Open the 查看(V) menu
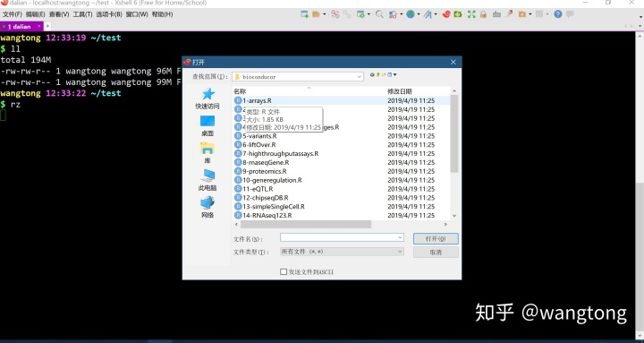 coord(59,14)
